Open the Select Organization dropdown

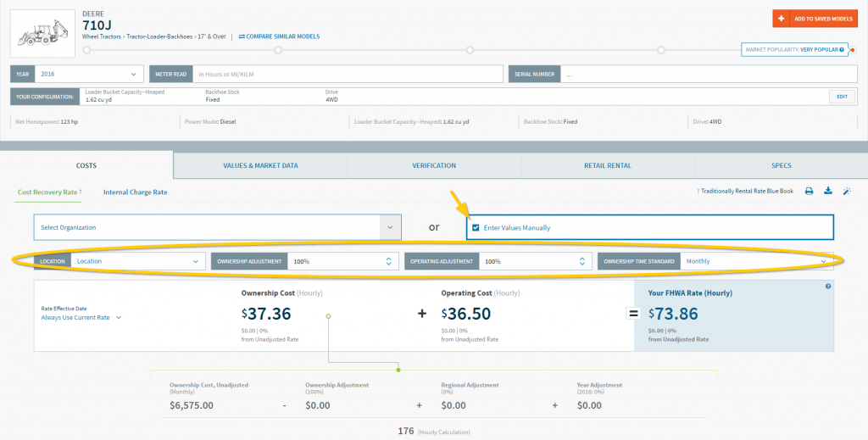(x=218, y=227)
